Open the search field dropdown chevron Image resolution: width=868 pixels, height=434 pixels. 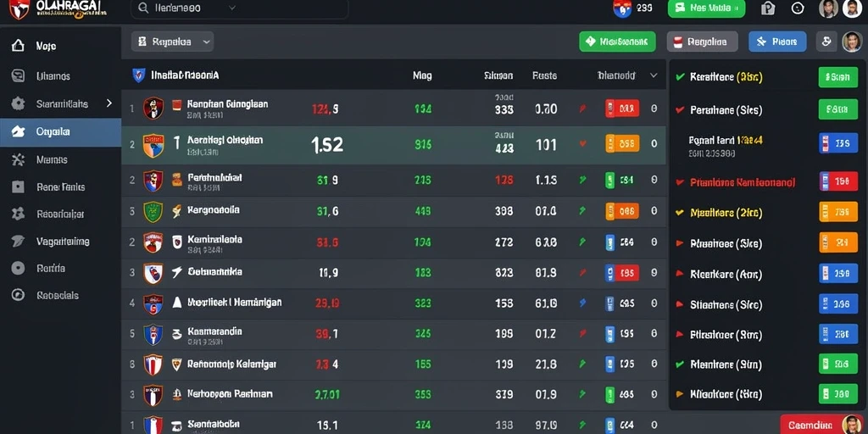point(232,8)
